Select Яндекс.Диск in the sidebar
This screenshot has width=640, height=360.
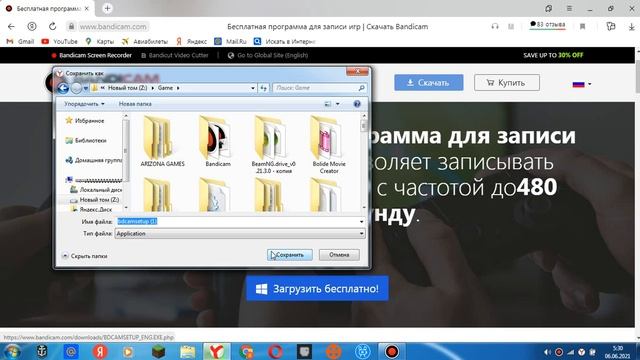91,209
